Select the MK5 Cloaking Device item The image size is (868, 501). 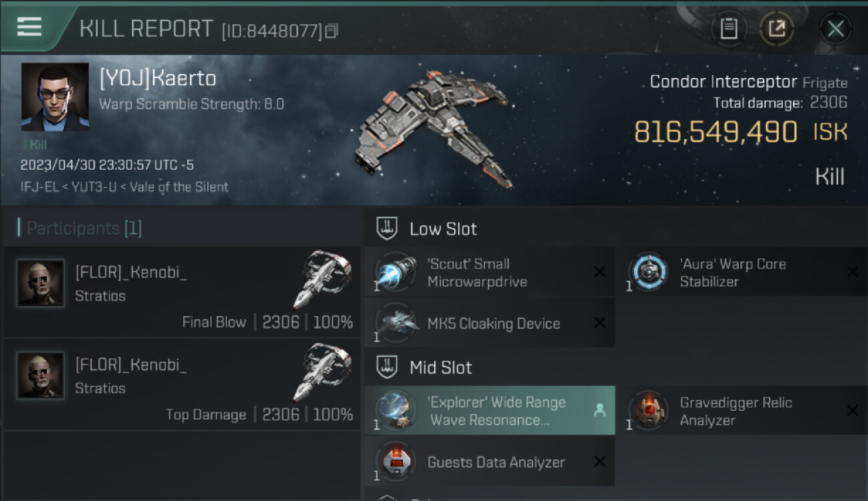[x=489, y=323]
